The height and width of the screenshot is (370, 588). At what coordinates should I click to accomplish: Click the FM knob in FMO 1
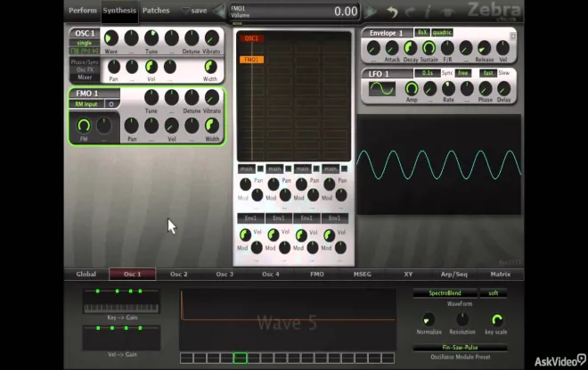[x=84, y=126]
